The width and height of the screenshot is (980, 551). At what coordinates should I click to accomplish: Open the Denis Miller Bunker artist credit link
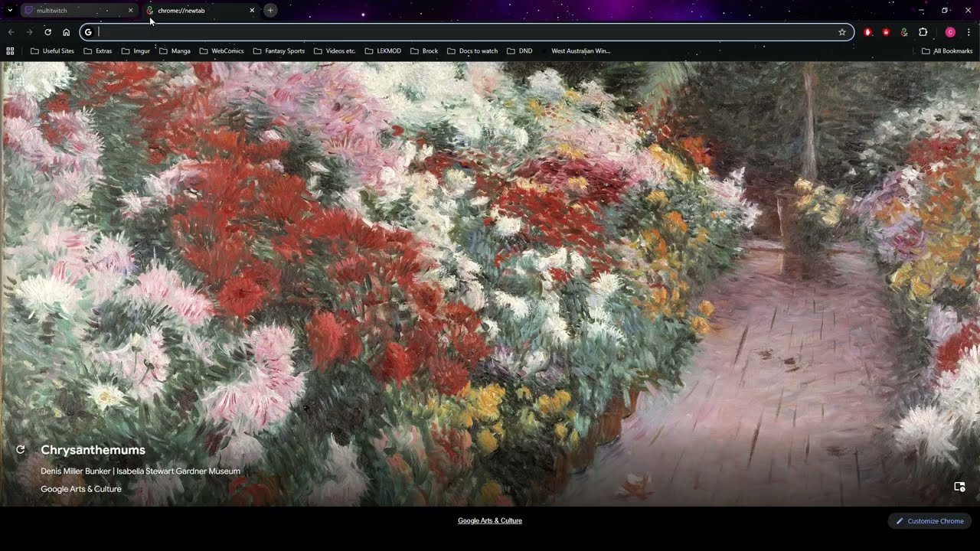(140, 471)
